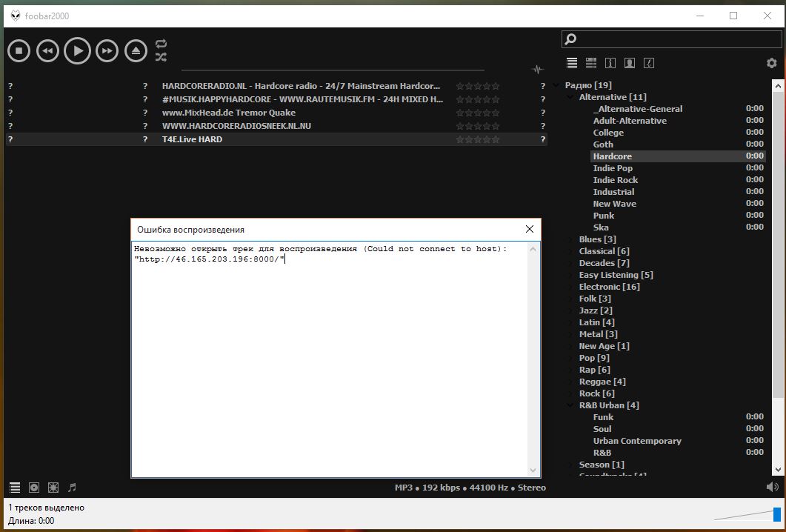Click the music note icon at bottom left
786x532 pixels.
[72, 488]
